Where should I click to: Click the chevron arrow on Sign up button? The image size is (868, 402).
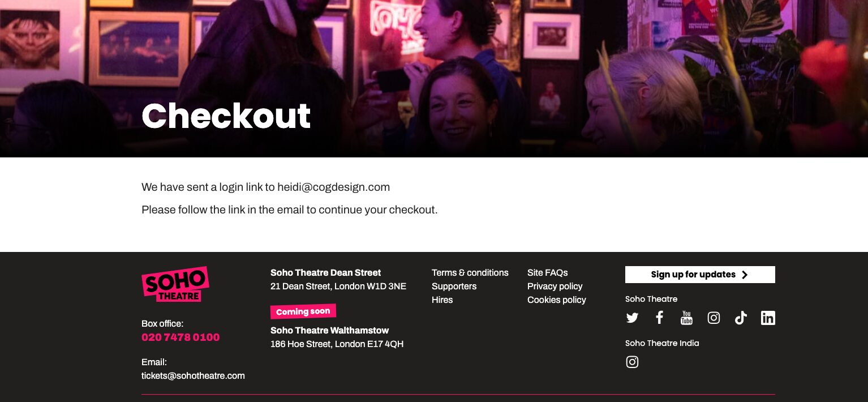(x=745, y=275)
